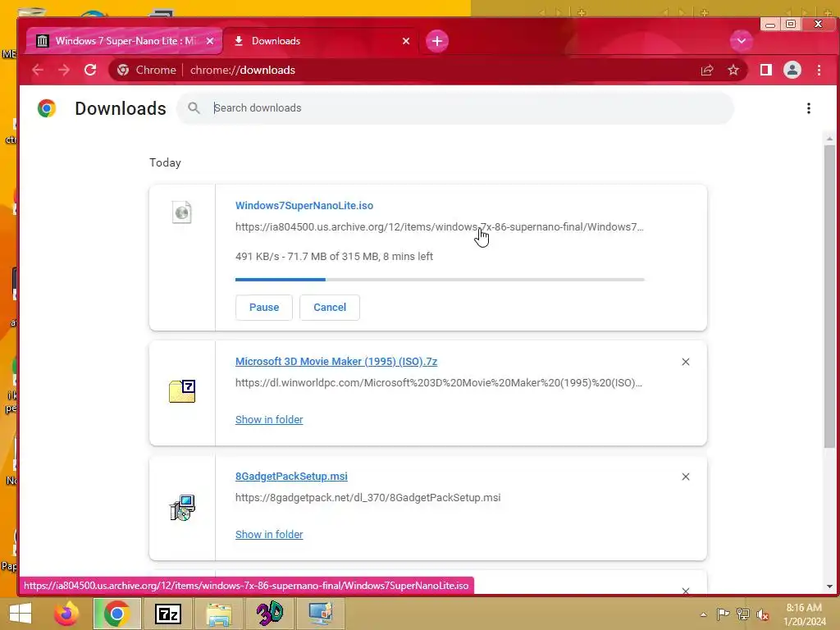
Task: Open the tab search dropdown chevron
Action: [x=742, y=41]
